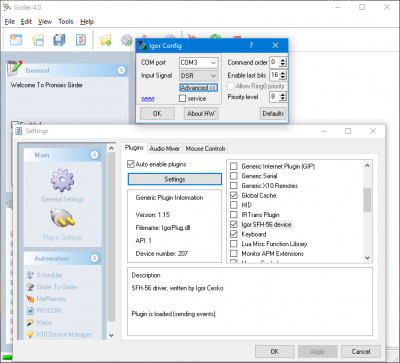Collapse the General panel chevron
Viewport: 400px width, 363px height.
121,70
